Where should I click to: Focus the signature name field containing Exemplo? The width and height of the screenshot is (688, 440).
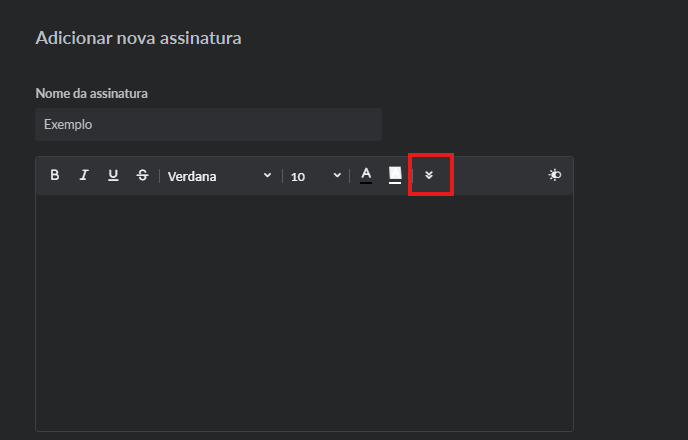208,125
